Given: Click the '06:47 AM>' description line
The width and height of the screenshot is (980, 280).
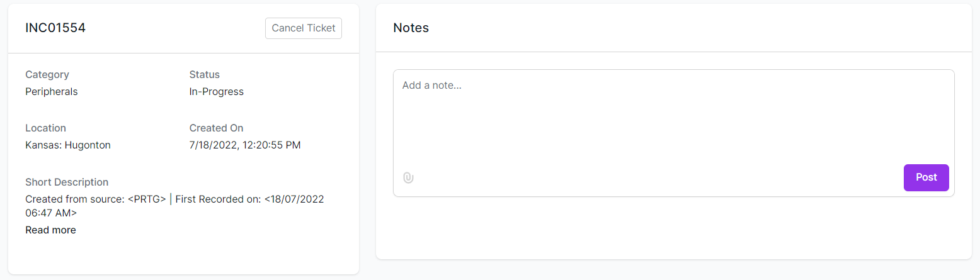Looking at the screenshot, I should [x=51, y=213].
